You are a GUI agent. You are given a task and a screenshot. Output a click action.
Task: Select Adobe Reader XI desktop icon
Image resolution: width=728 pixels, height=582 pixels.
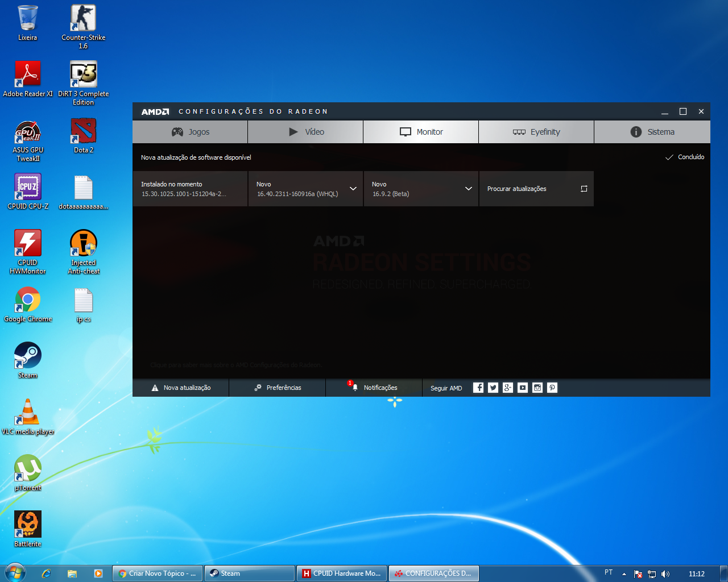coord(28,80)
